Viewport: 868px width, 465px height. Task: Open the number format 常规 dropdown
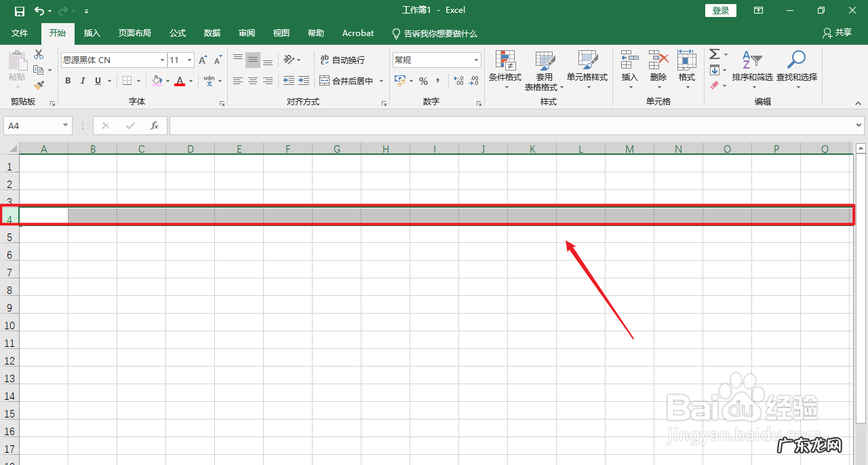(x=475, y=60)
